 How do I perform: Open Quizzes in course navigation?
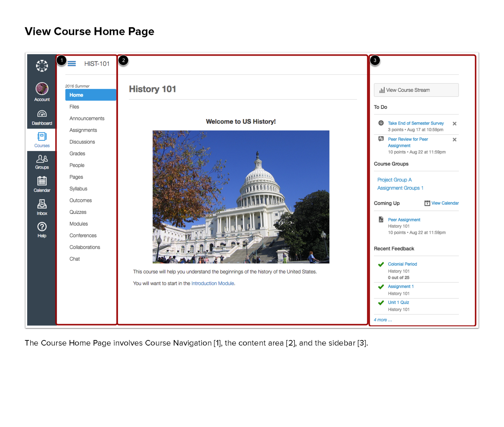(x=78, y=212)
